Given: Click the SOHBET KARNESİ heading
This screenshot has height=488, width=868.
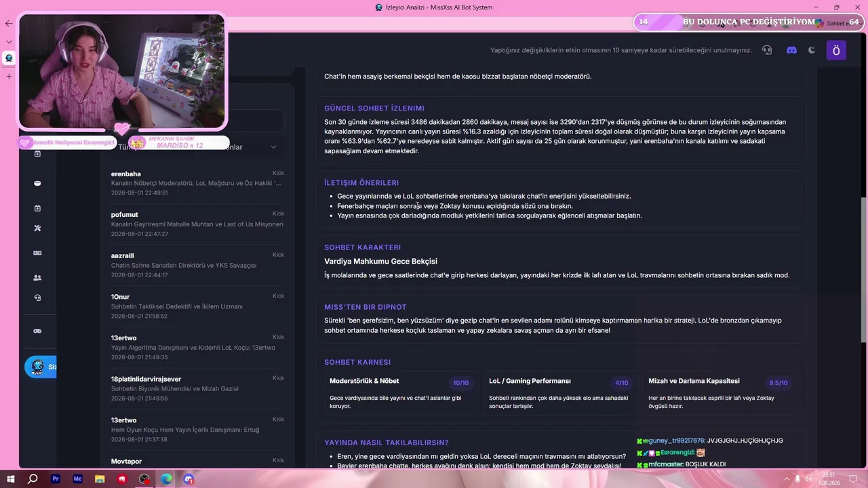Looking at the screenshot, I should click(357, 362).
